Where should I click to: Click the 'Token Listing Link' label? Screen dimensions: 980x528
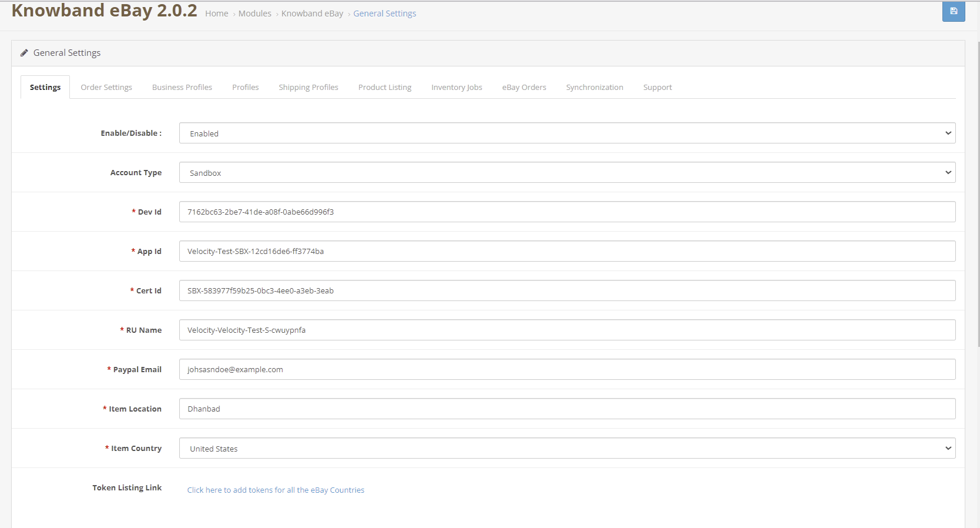[x=127, y=487]
